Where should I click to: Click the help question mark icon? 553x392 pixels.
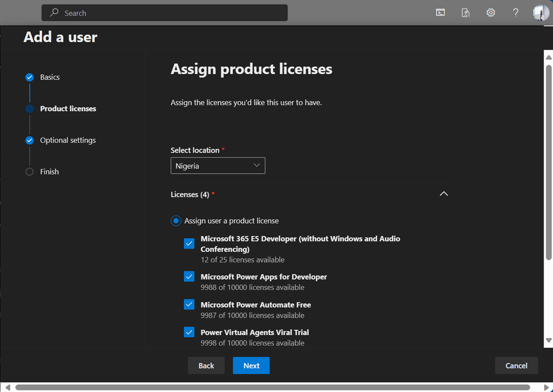515,13
